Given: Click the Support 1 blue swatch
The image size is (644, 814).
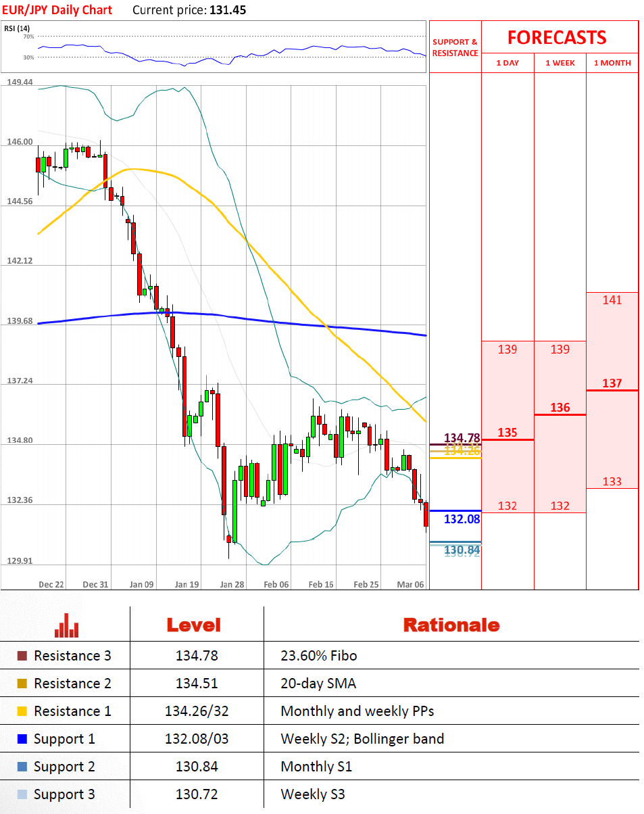Looking at the screenshot, I should [22, 739].
